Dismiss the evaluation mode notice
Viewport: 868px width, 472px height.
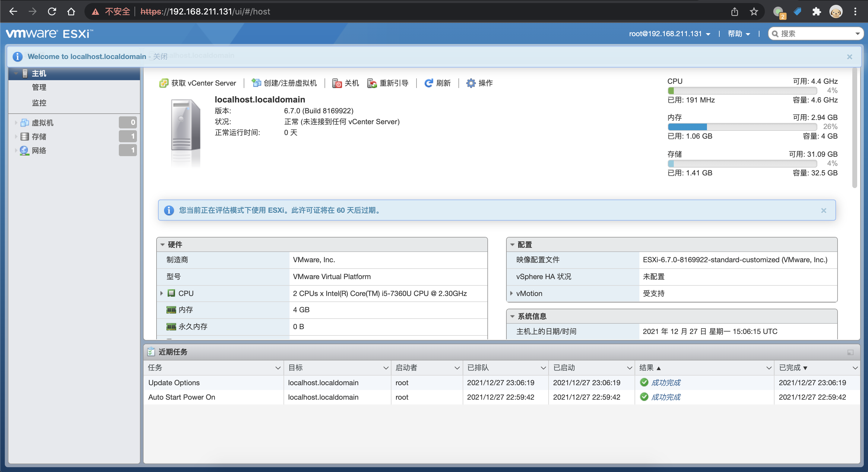pos(824,210)
